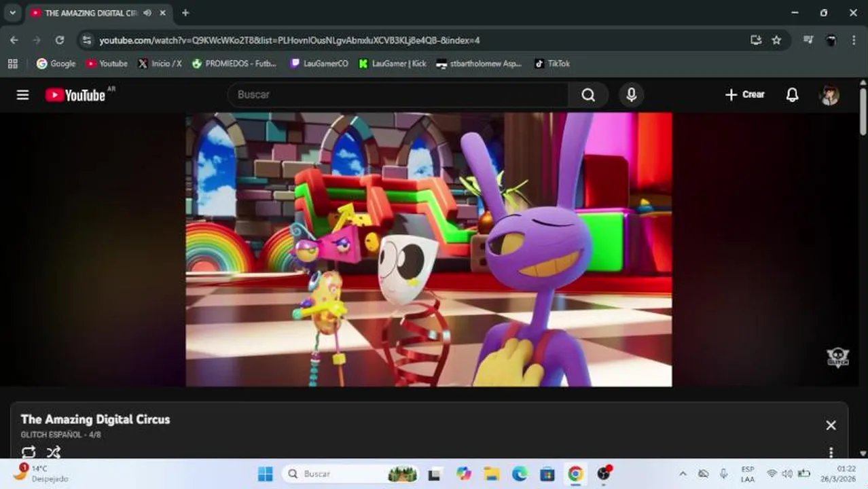Screen dimensions: 868x489
Task: Open Chrome media controls
Action: (808, 40)
